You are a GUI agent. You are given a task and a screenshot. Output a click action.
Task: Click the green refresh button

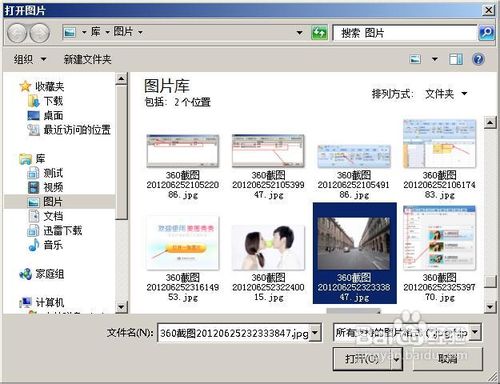click(319, 33)
